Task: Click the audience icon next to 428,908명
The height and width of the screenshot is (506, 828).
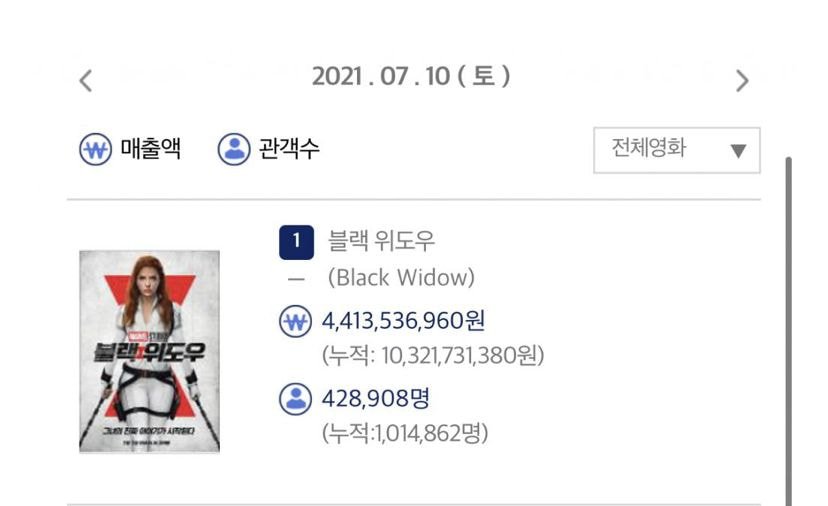Action: click(x=295, y=399)
